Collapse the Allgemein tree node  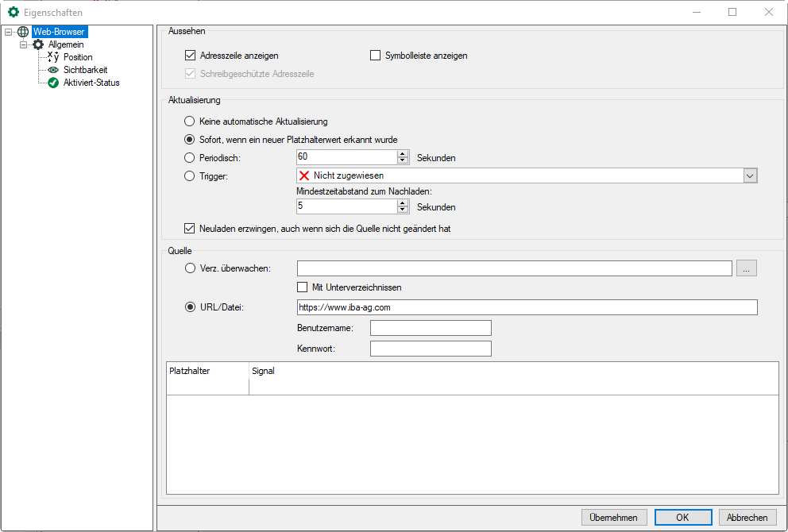coord(23,45)
